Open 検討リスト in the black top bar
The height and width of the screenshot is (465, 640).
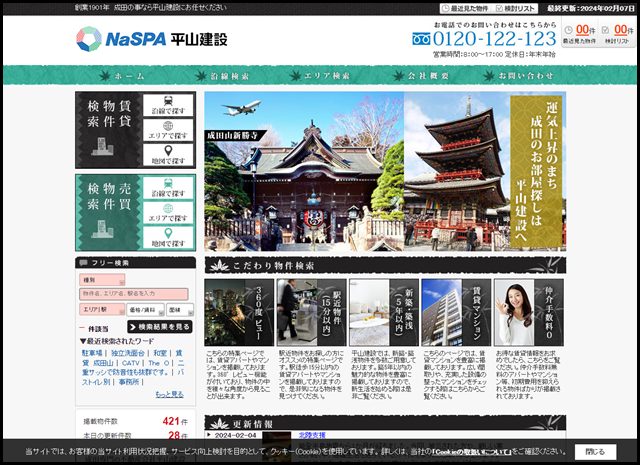coord(515,8)
